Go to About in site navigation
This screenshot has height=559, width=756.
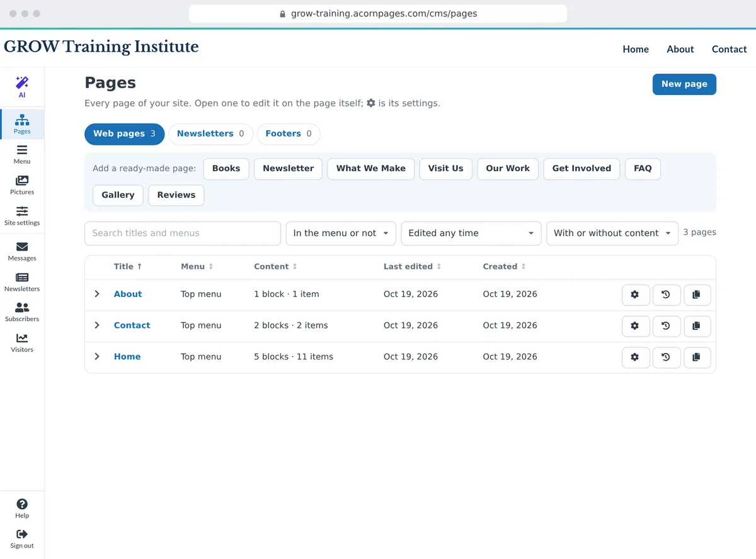click(680, 49)
